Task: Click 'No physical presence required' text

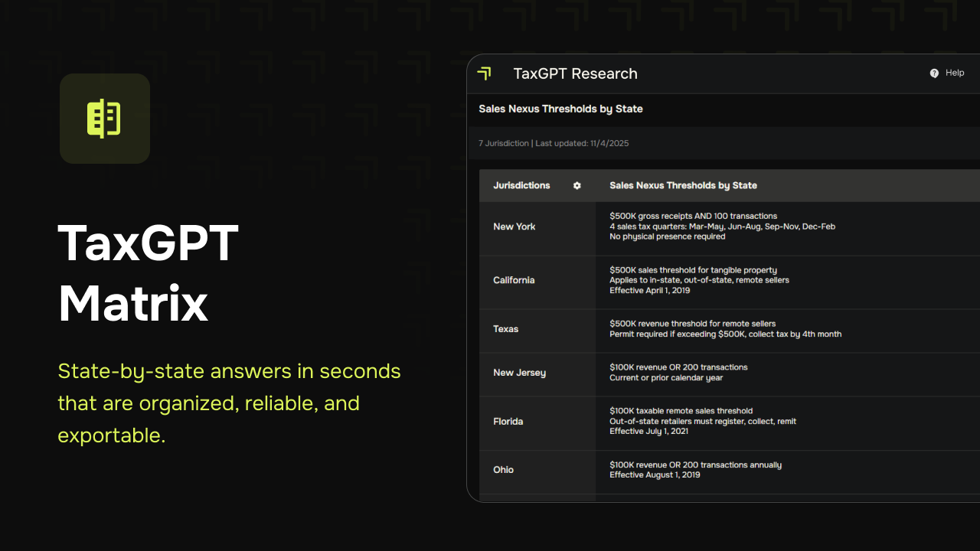Action: (x=667, y=236)
